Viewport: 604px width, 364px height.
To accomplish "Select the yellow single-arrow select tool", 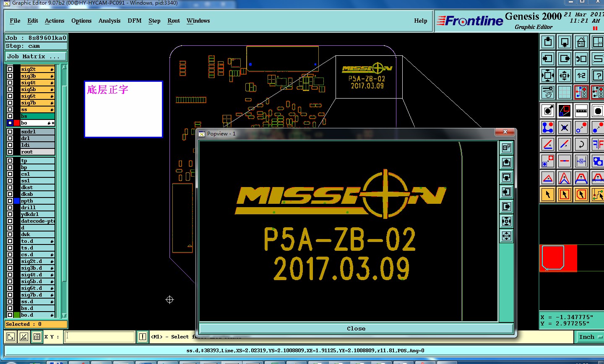I will click(548, 195).
